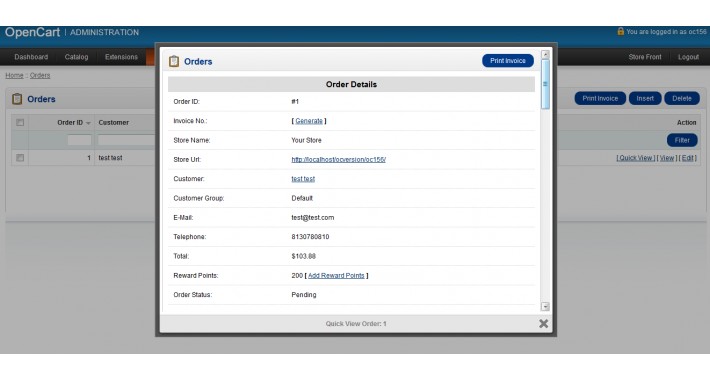The height and width of the screenshot is (380, 710).
Task: Open the Extensions menu
Action: click(121, 57)
